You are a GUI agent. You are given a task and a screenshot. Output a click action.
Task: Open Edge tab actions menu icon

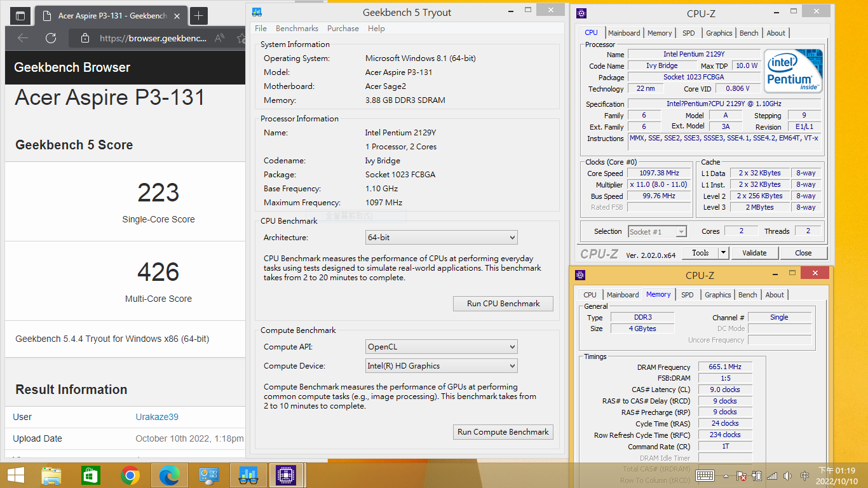(x=20, y=16)
